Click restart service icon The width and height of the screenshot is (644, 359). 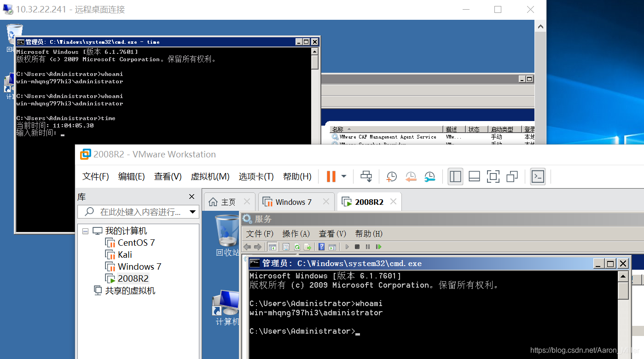coord(378,247)
